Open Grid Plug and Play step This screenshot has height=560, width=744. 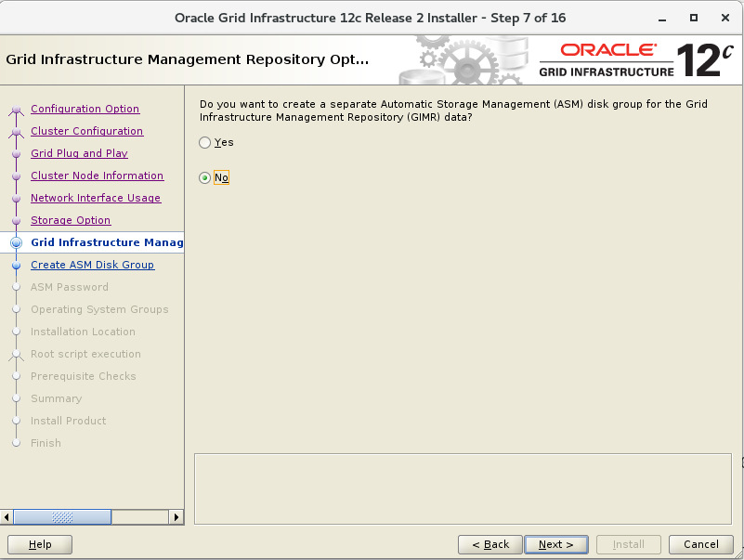[x=79, y=153]
